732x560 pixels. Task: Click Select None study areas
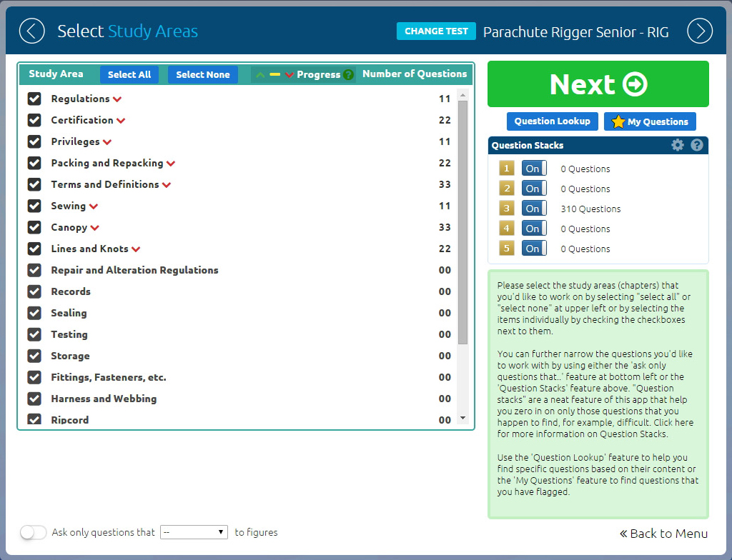click(202, 75)
